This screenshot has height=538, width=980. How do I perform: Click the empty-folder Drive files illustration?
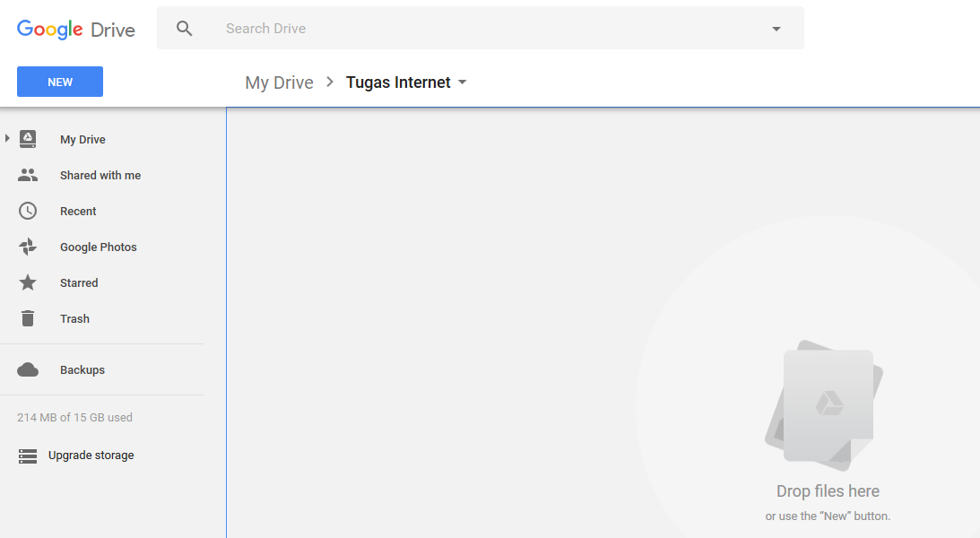tap(824, 405)
